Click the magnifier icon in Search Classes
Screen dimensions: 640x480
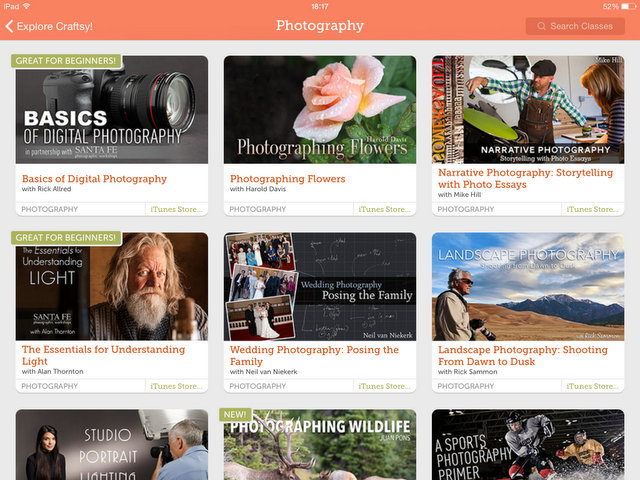pos(541,26)
